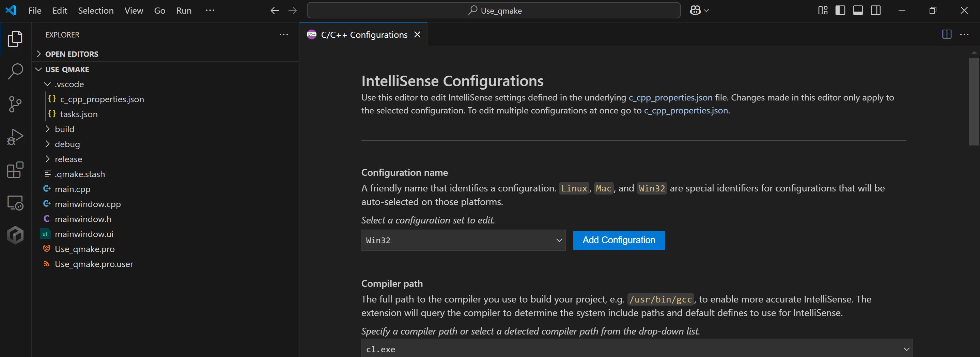Click the Customize Layout icon
The width and height of the screenshot is (980, 357).
coord(823,10)
